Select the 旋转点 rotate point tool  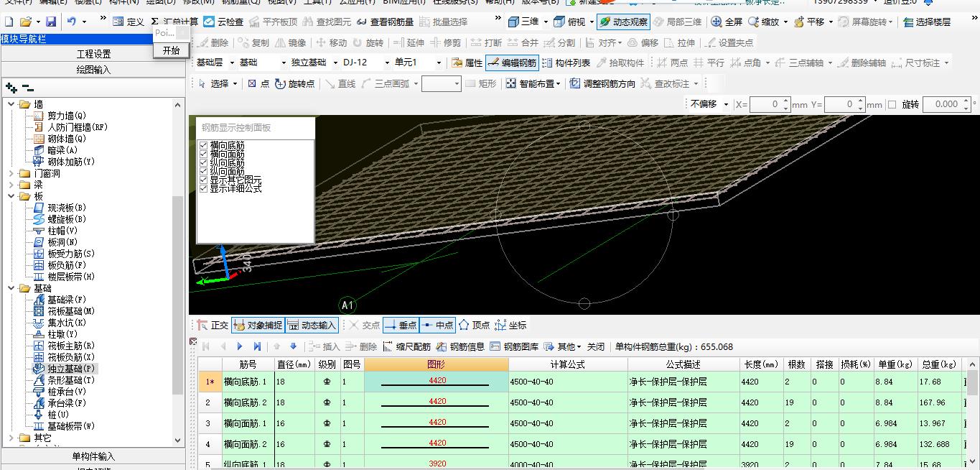pos(295,84)
